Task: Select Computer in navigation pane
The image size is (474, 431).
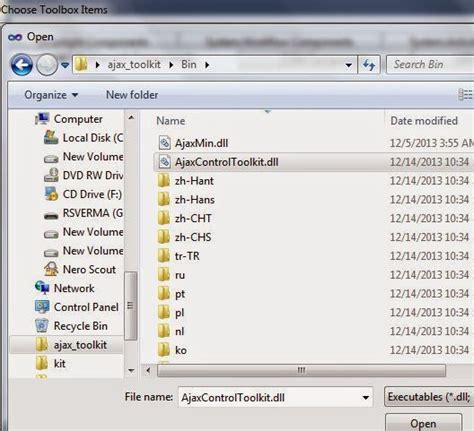Action: [x=78, y=119]
